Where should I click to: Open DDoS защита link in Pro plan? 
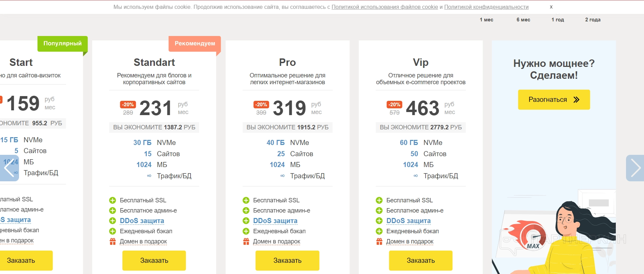pos(275,221)
